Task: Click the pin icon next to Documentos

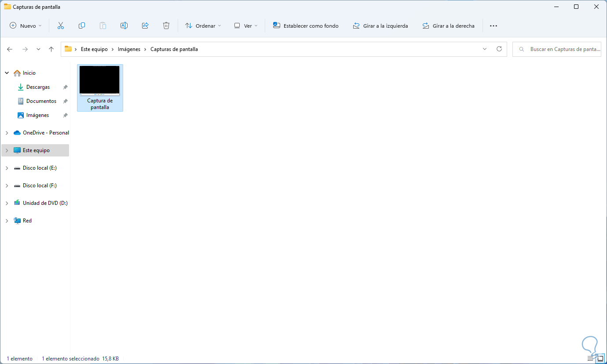Action: click(x=65, y=101)
